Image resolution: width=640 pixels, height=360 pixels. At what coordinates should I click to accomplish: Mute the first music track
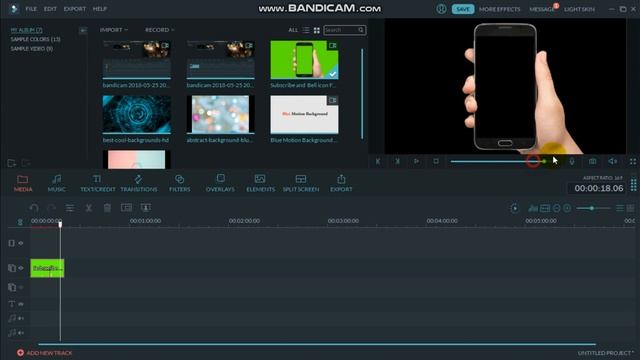(21, 318)
